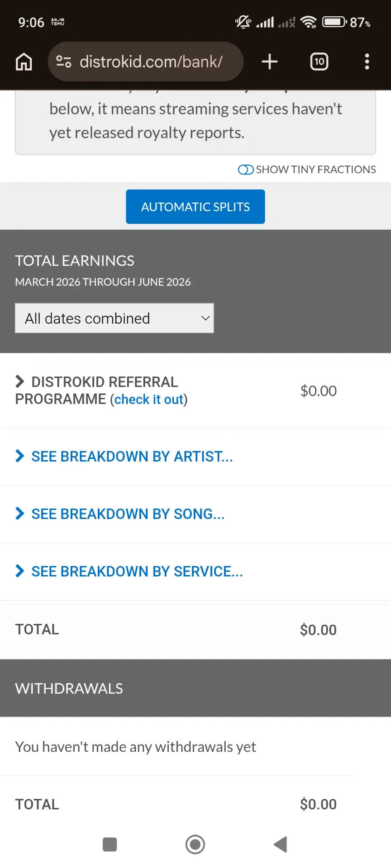Image resolution: width=391 pixels, height=868 pixels.
Task: Tap the Android home circle button
Action: [x=195, y=844]
